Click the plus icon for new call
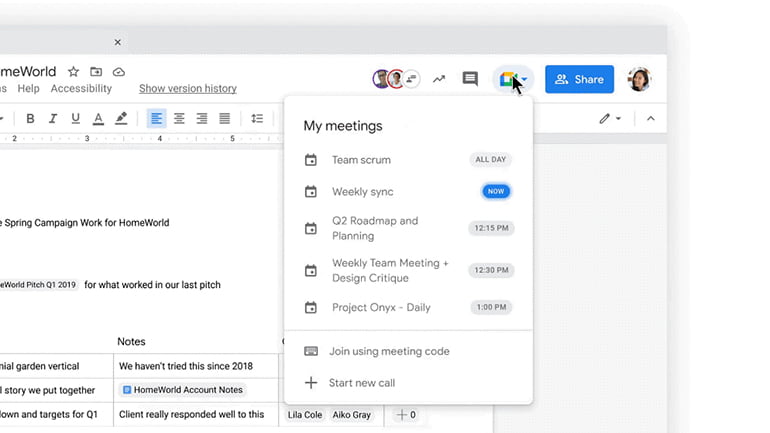Viewport: 770px width, 433px height. [311, 383]
